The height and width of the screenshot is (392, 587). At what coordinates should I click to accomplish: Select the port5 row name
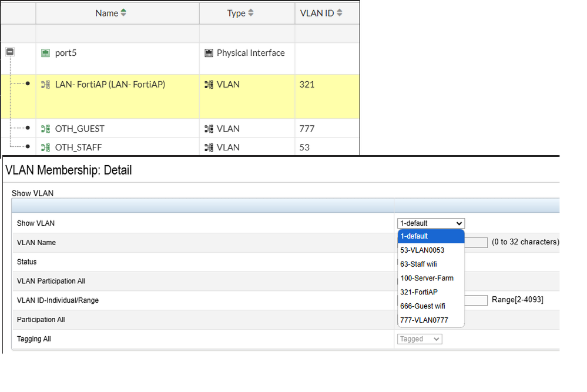pyautogui.click(x=66, y=53)
